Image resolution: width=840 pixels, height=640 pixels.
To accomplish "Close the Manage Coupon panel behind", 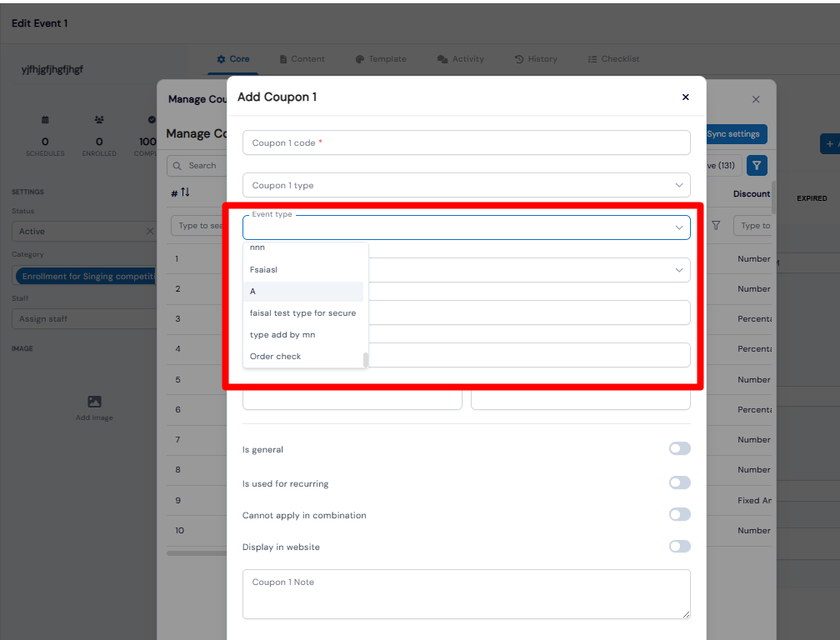I will [755, 99].
